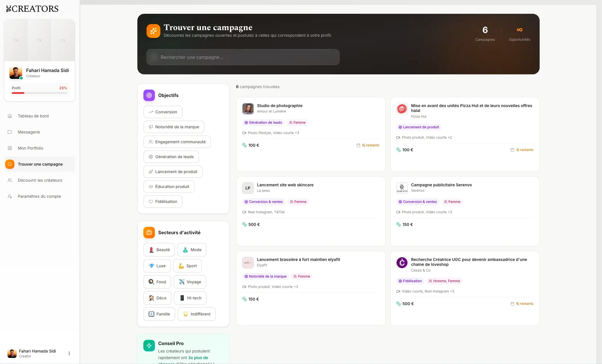The height and width of the screenshot is (364, 602).
Task: Click the Serenvo brand logo
Action: click(402, 188)
